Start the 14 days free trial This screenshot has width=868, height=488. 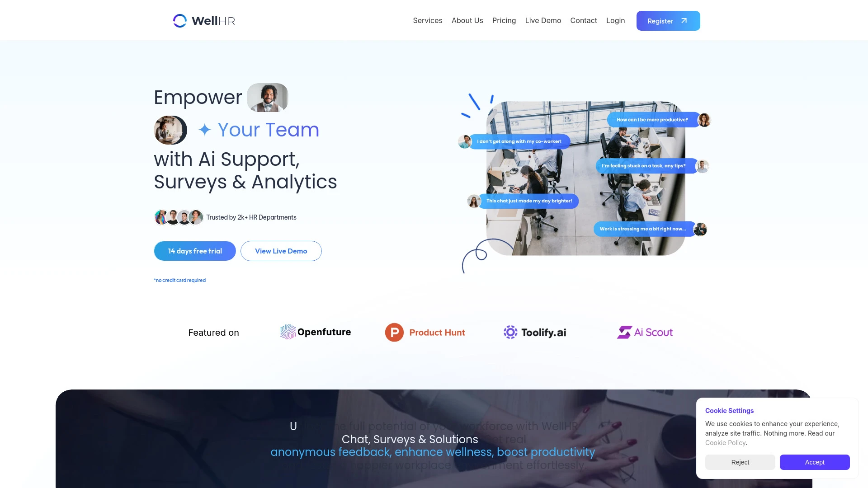[x=195, y=251]
